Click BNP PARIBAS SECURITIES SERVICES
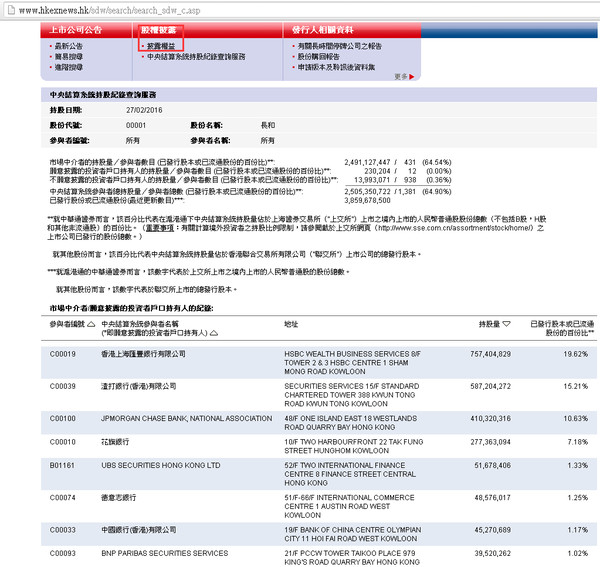600x567 pixels. (165, 553)
